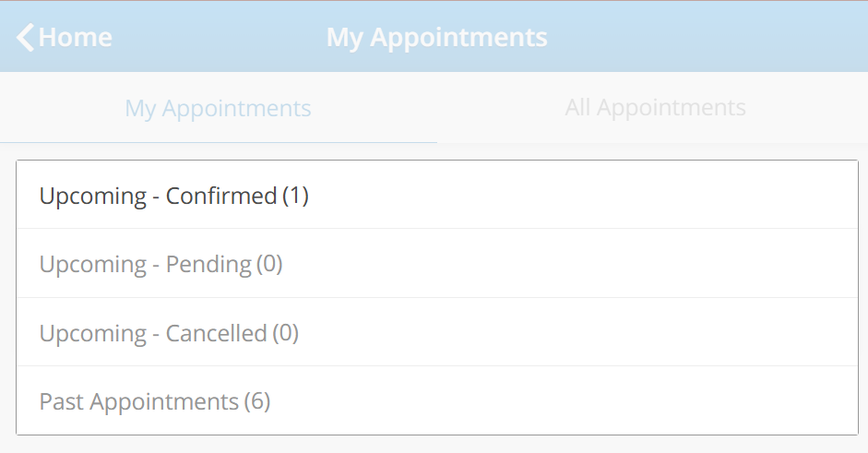Expand the Upcoming - Cancelled section
Viewport: 868px width, 453px height.
437,333
